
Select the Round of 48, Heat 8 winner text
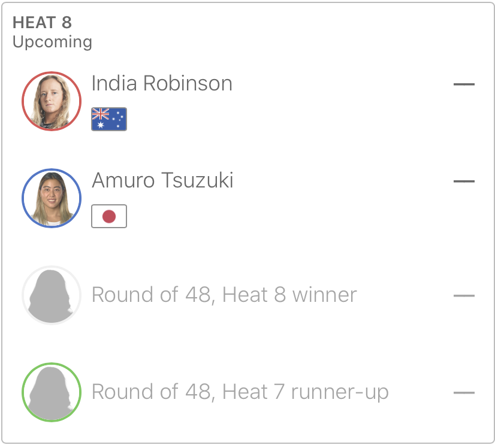point(224,295)
